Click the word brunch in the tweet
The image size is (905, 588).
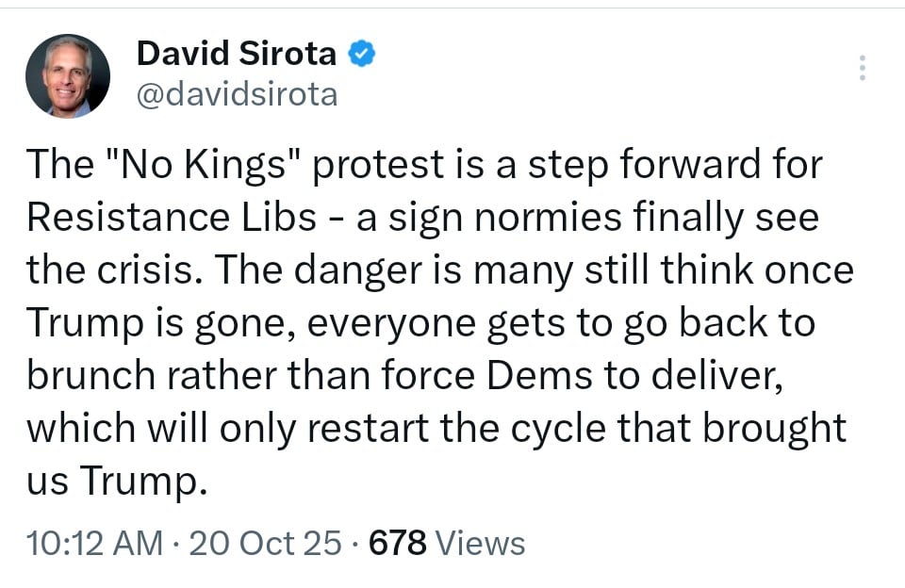pos(90,375)
